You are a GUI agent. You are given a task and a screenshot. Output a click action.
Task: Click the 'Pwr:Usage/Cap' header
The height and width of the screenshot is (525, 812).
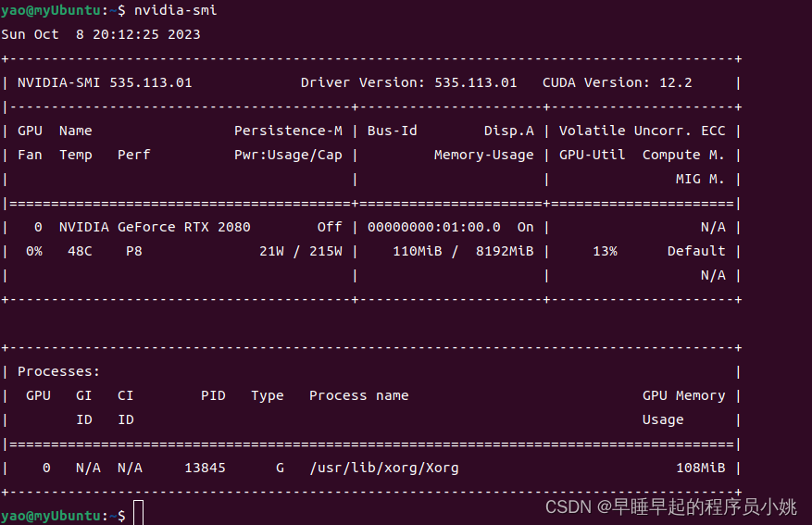click(288, 155)
